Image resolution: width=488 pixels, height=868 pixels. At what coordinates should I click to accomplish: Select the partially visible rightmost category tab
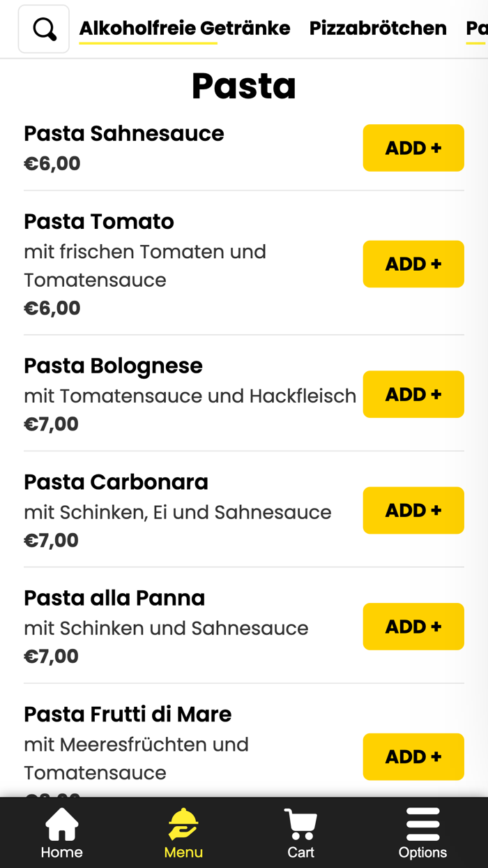478,28
